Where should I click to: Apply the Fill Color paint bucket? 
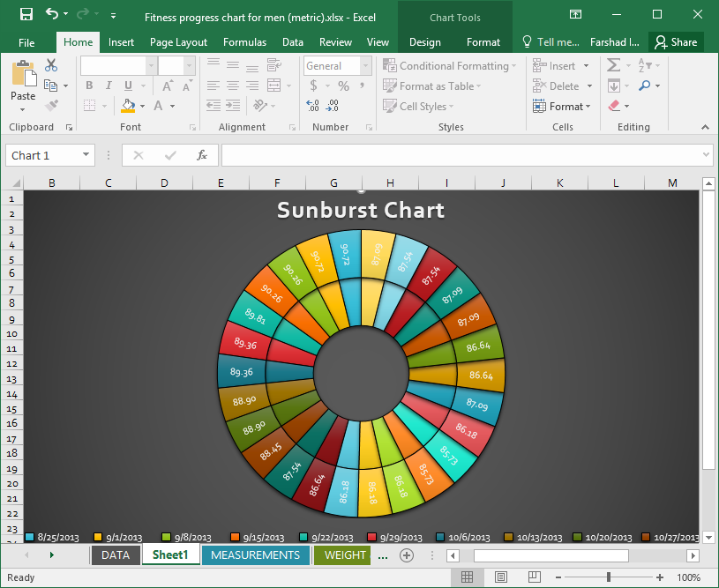click(x=129, y=106)
